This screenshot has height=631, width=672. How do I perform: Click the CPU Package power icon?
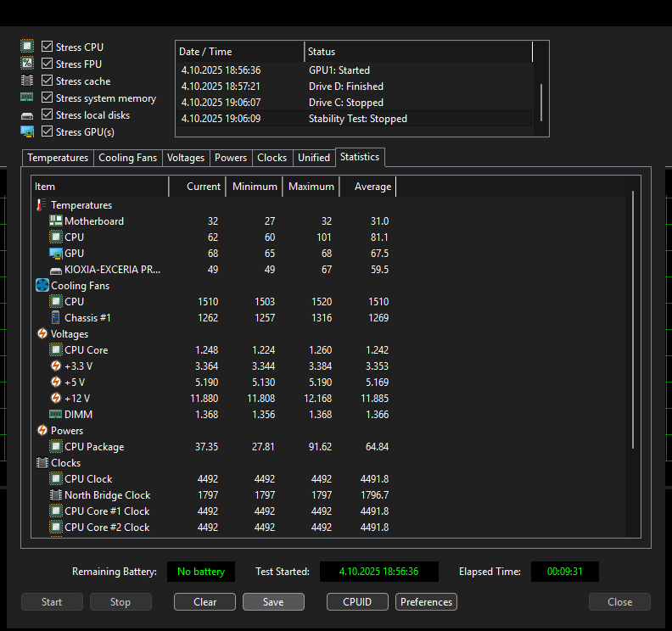point(56,446)
